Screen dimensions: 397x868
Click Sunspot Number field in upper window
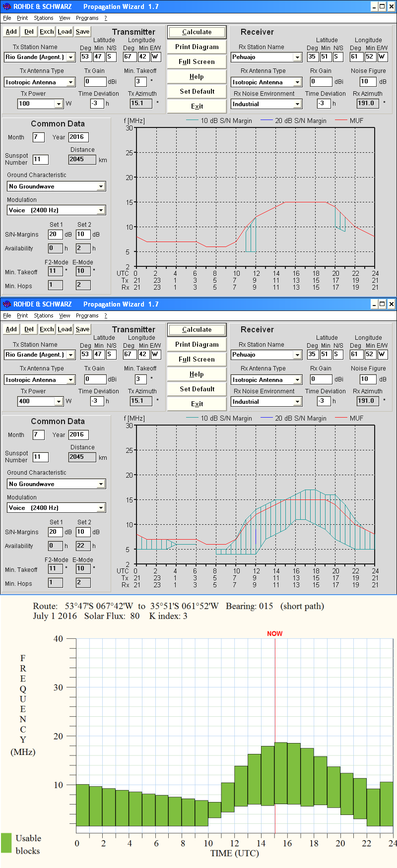tap(41, 160)
